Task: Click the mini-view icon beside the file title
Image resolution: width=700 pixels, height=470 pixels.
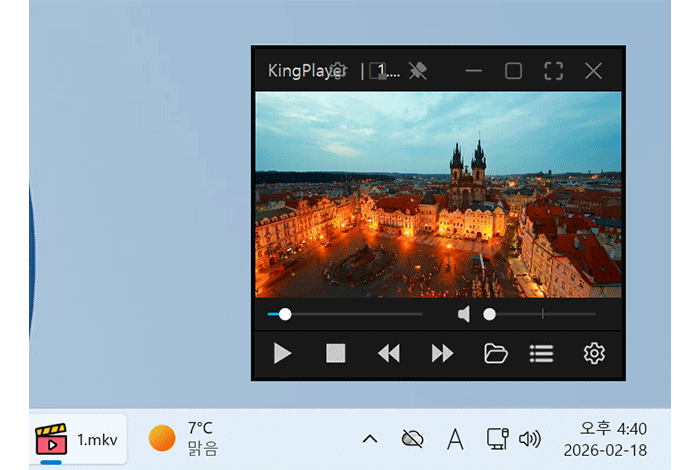Action: pos(378,71)
